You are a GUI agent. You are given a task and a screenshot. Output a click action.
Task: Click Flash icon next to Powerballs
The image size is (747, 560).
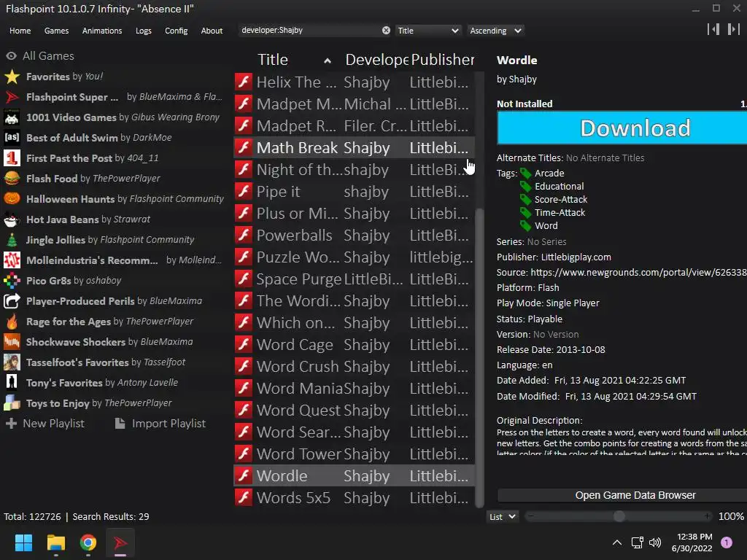244,236
